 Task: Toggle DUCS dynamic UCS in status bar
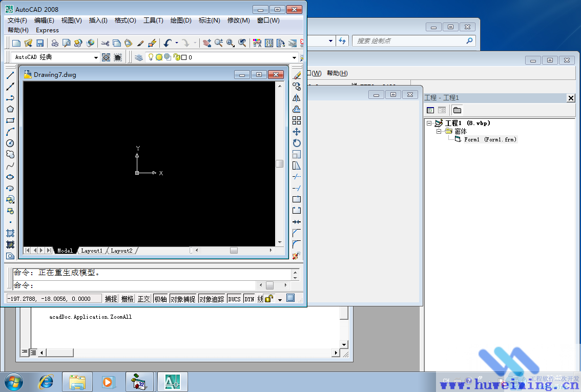[234, 299]
